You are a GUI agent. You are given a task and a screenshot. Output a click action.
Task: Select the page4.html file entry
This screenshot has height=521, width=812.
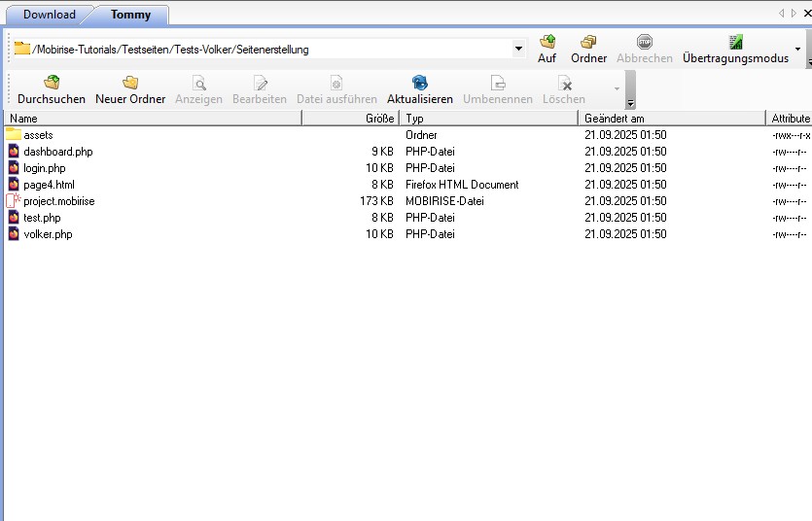49,185
